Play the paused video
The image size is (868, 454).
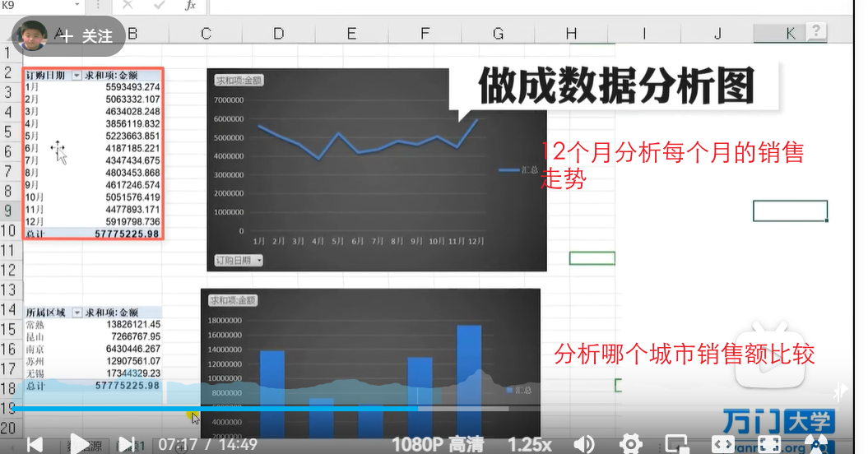tap(79, 444)
